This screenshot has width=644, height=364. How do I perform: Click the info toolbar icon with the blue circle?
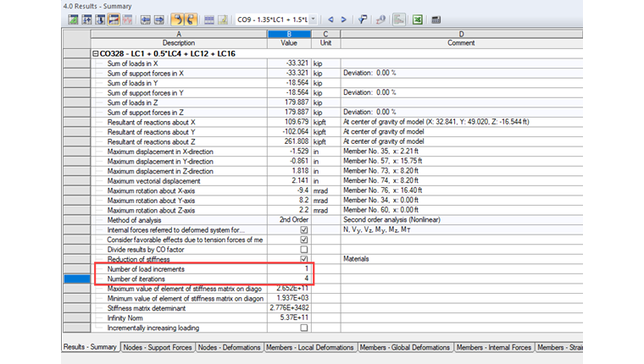click(x=380, y=19)
